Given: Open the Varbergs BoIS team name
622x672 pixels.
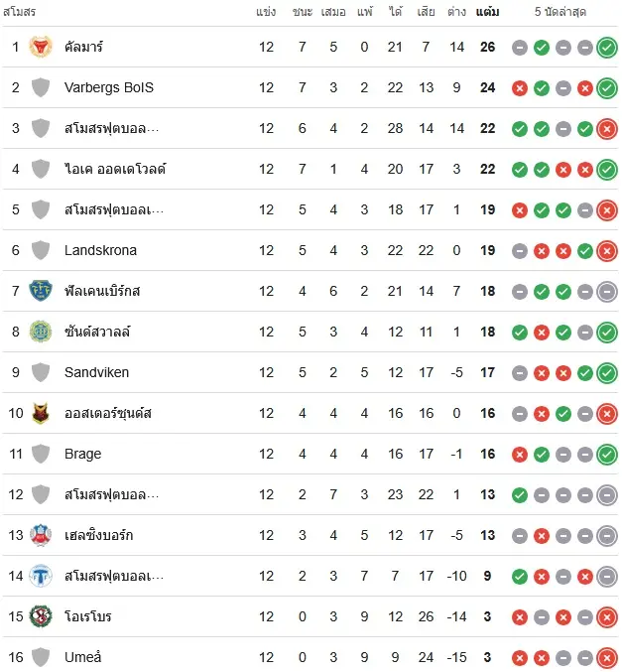Looking at the screenshot, I should (x=109, y=87).
